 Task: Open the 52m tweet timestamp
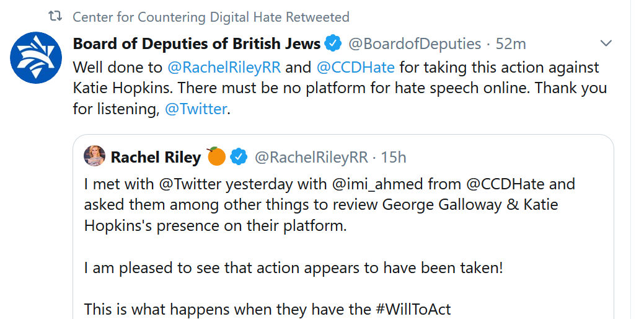pos(511,44)
